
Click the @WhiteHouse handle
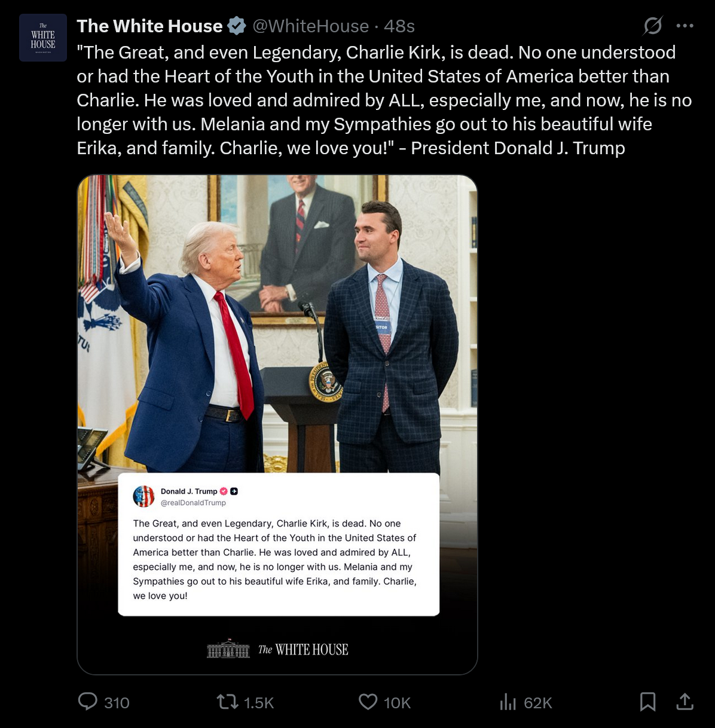point(310,26)
